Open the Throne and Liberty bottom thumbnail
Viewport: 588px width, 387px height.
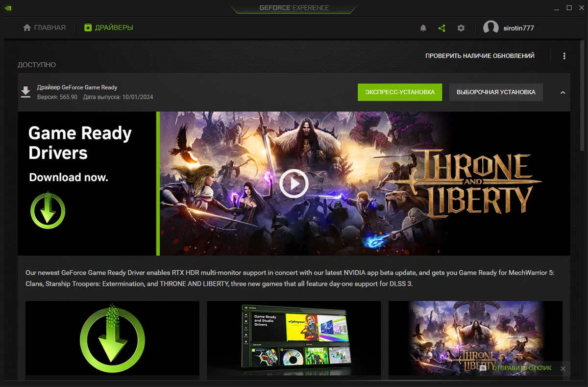(x=475, y=338)
